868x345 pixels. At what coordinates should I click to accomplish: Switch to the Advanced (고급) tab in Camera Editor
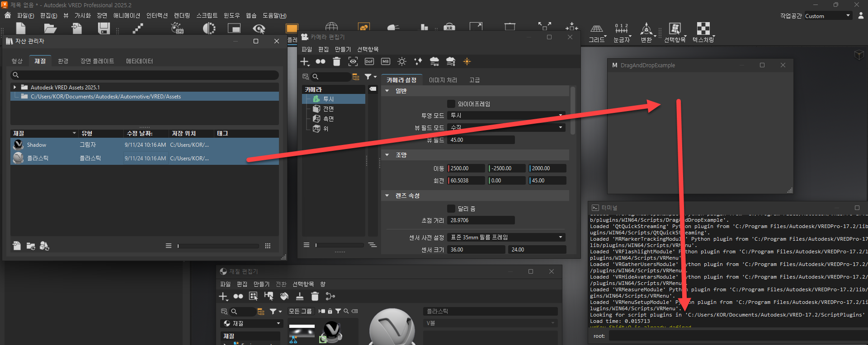pyautogui.click(x=475, y=80)
